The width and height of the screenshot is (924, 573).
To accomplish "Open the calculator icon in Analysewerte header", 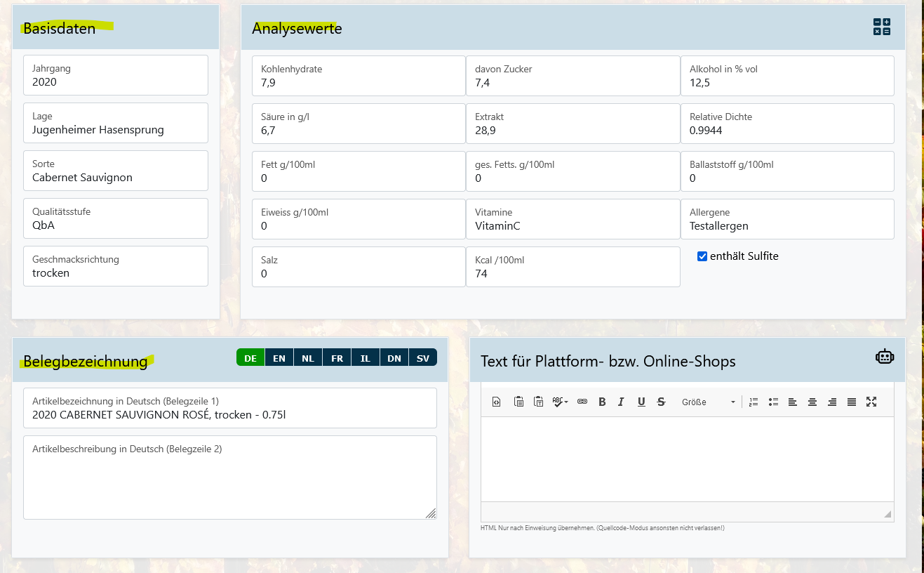I will point(882,27).
